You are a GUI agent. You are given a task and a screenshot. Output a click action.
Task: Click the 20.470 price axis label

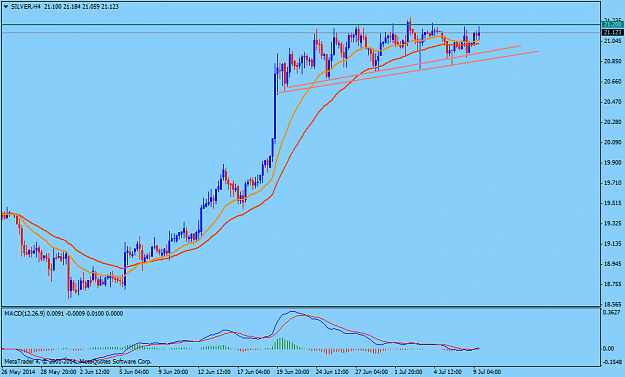tap(613, 102)
